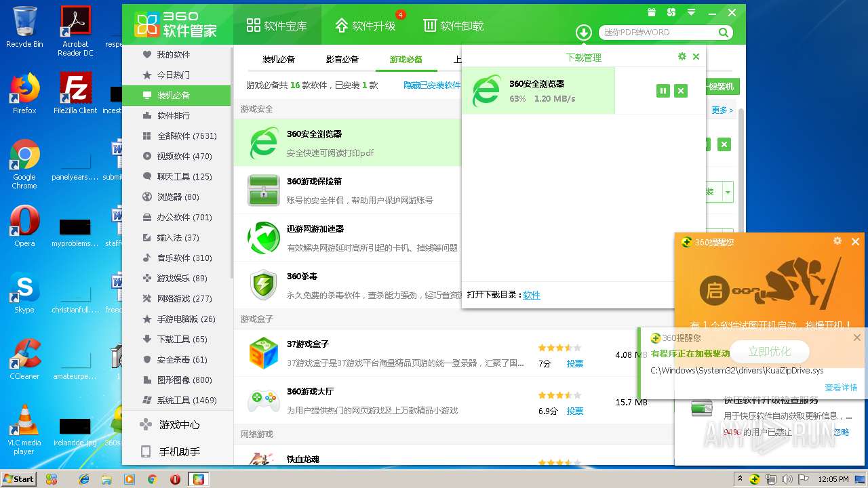Switch to 软件宝库 tab

[277, 26]
